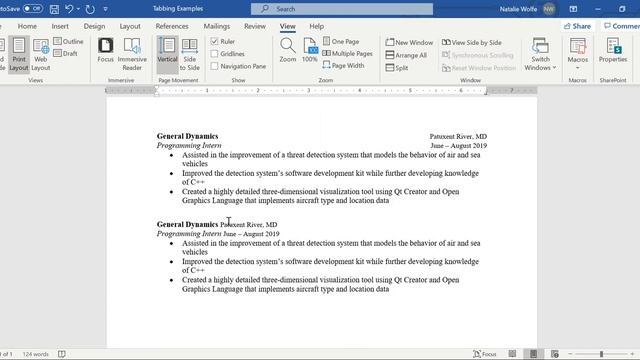Click 'Patuxent River, MD' right-aligned text

[x=458, y=136]
